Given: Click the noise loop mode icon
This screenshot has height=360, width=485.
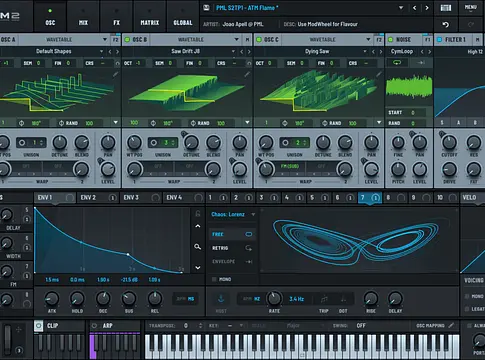Looking at the screenshot, I should [x=397, y=63].
